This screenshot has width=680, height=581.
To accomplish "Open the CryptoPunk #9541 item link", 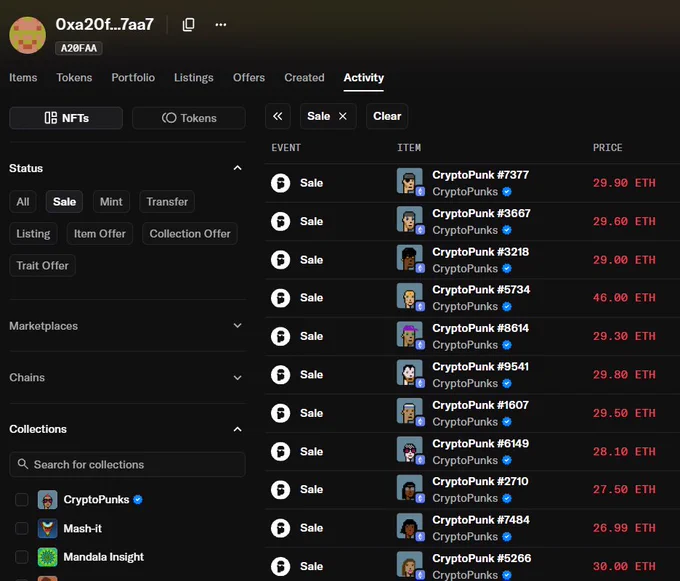I will pos(481,367).
